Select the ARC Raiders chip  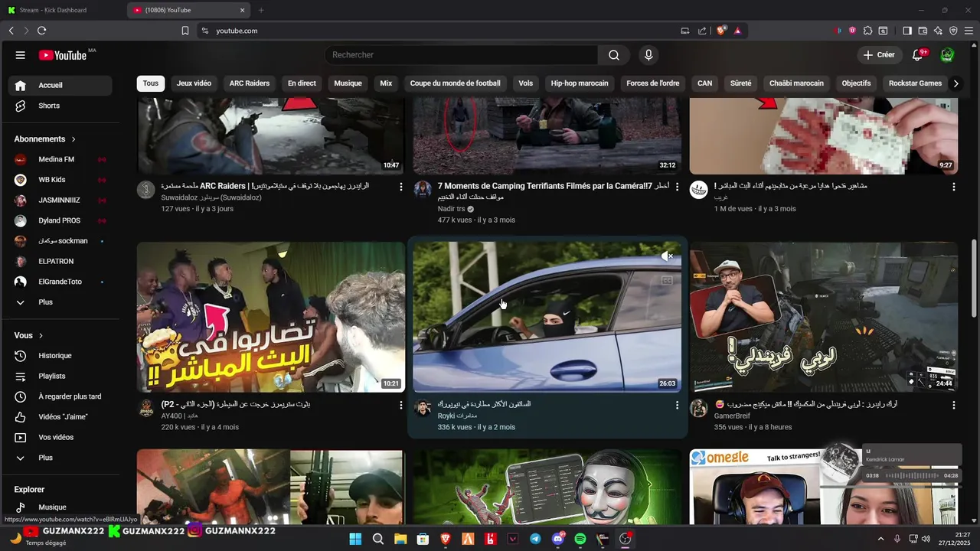250,83
